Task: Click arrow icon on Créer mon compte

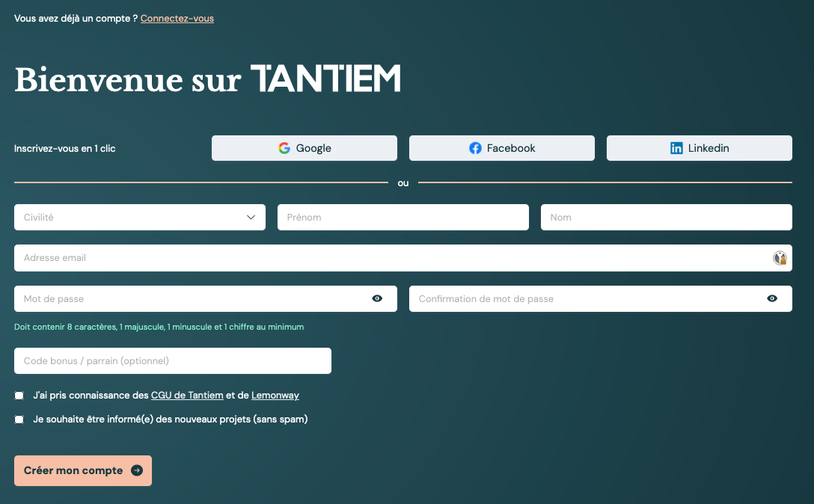Action: tap(137, 470)
